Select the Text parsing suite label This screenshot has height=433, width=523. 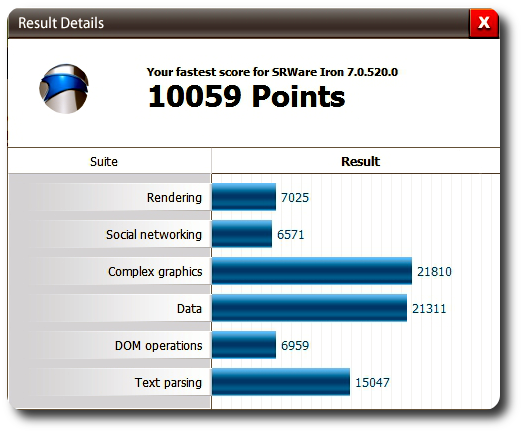coord(168,383)
